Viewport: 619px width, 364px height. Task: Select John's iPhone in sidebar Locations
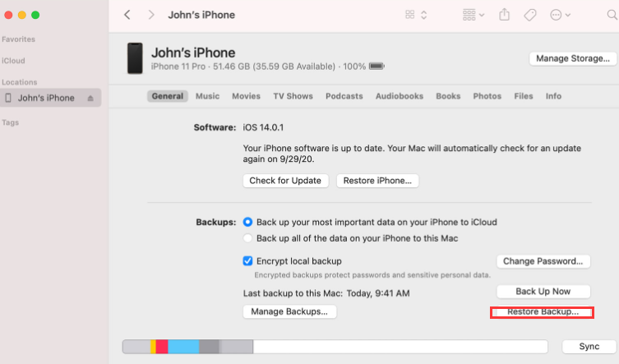(x=46, y=98)
